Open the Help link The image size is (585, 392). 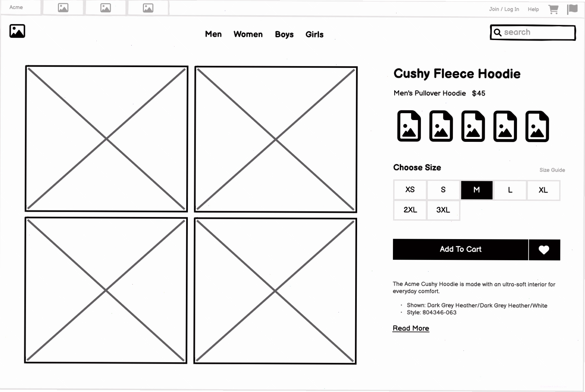533,9
